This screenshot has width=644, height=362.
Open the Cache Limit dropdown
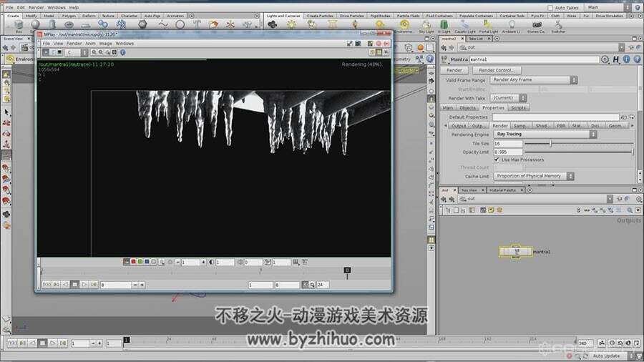pos(534,176)
